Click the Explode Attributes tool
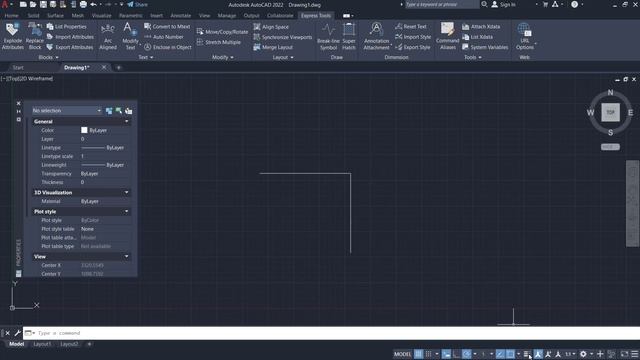Image resolution: width=640 pixels, height=360 pixels. 13,36
